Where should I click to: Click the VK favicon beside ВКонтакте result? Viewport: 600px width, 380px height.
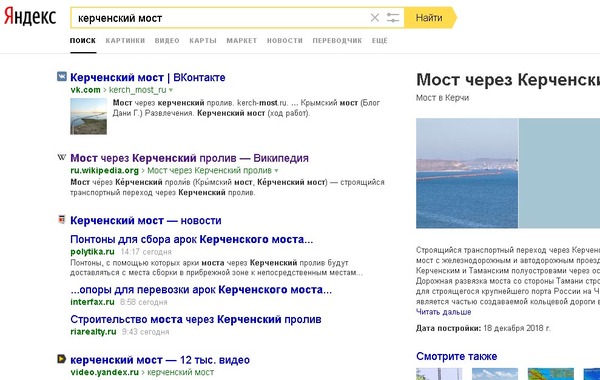(62, 77)
